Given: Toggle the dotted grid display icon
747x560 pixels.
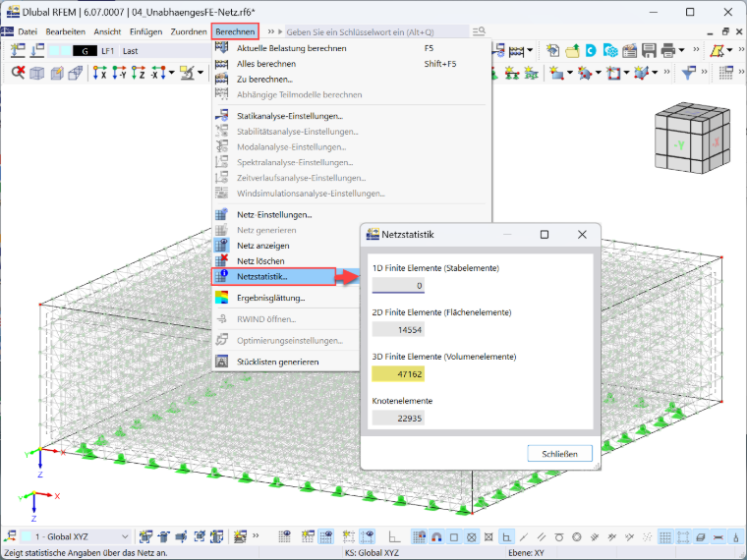Looking at the screenshot, I should coord(665,536).
